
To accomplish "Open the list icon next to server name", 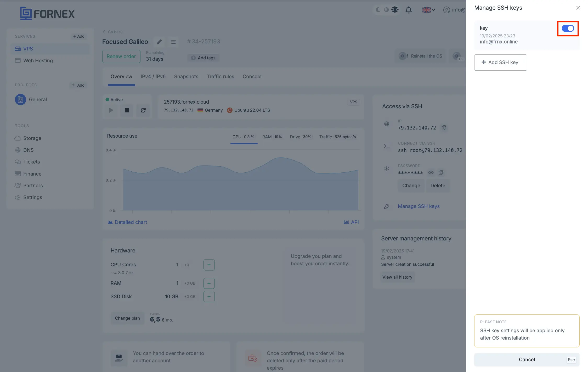I will (x=173, y=42).
